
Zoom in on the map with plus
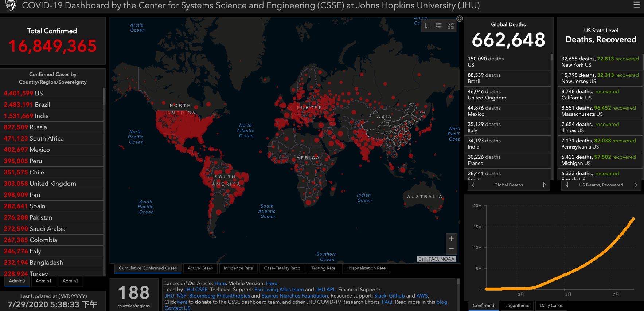click(x=451, y=239)
